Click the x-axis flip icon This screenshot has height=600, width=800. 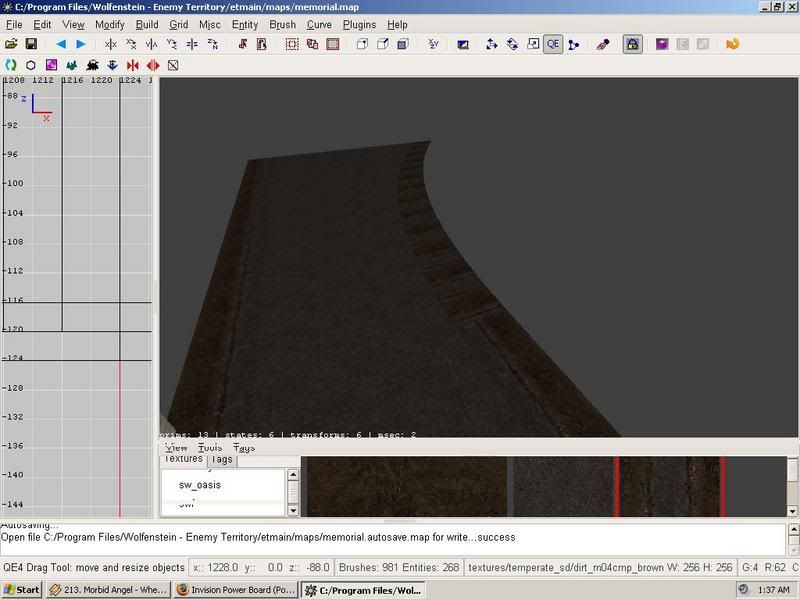pos(111,44)
